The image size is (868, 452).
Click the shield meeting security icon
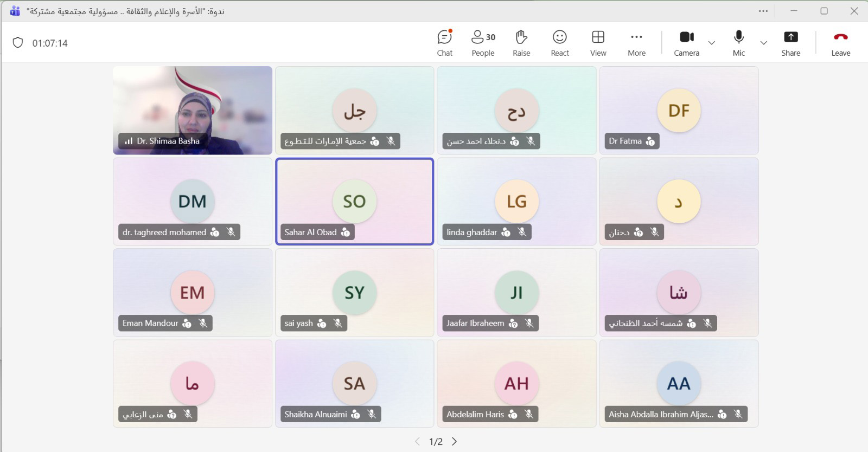click(18, 43)
